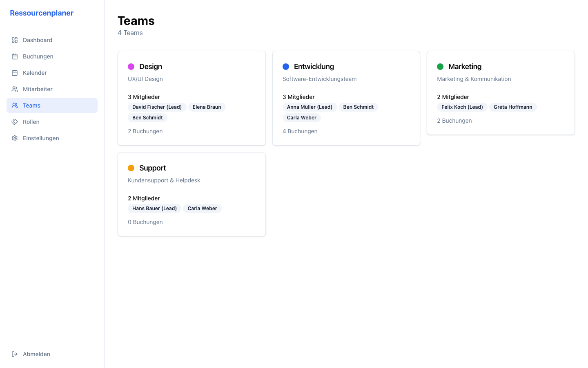Click the Mitarbeiter people icon

coord(15,89)
